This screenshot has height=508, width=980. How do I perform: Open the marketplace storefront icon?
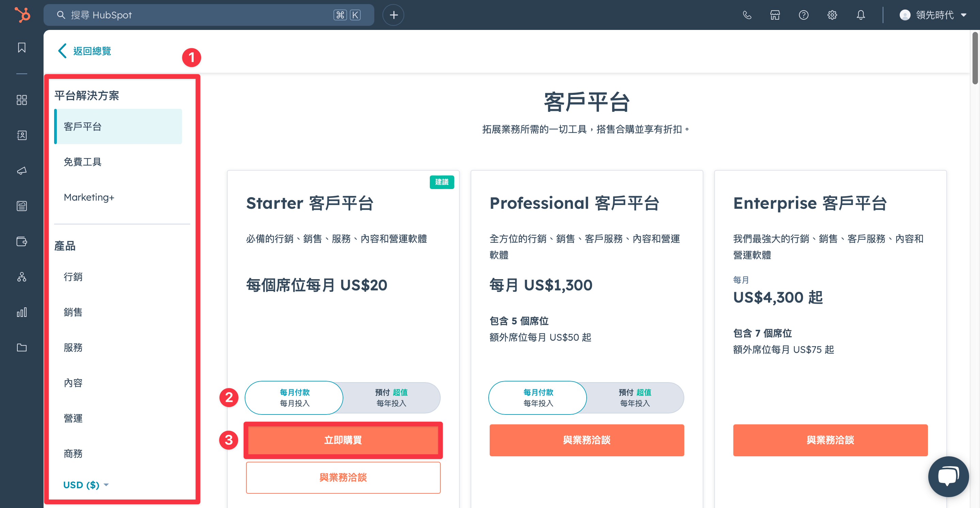775,15
